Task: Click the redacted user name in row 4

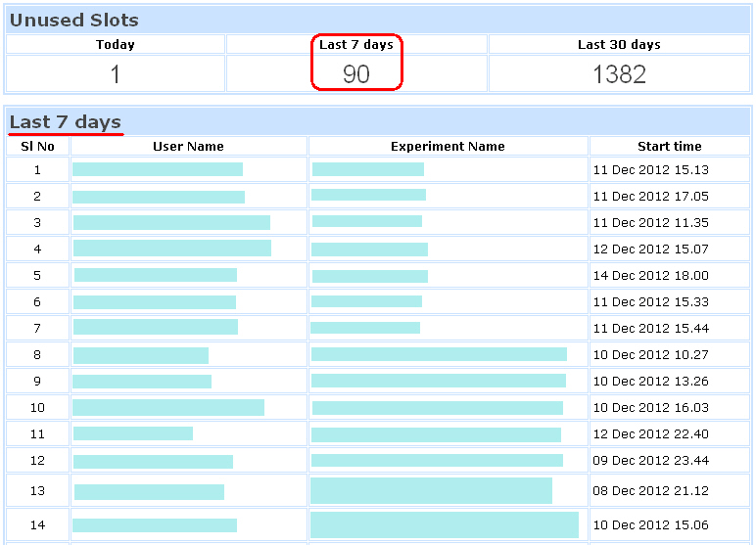Action: pos(172,249)
